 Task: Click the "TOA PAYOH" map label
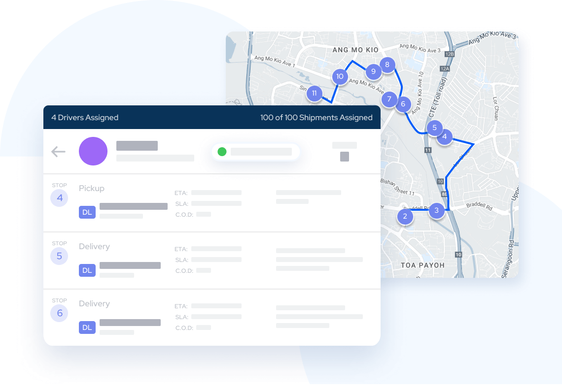point(422,265)
